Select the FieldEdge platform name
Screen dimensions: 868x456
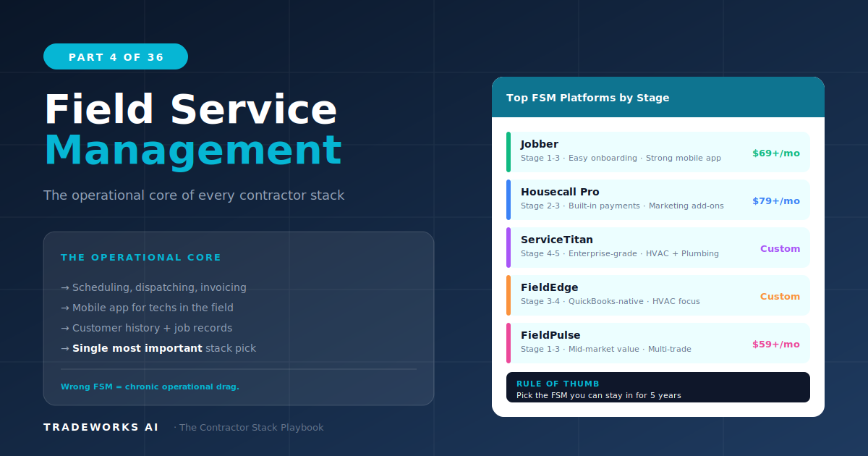(x=550, y=287)
